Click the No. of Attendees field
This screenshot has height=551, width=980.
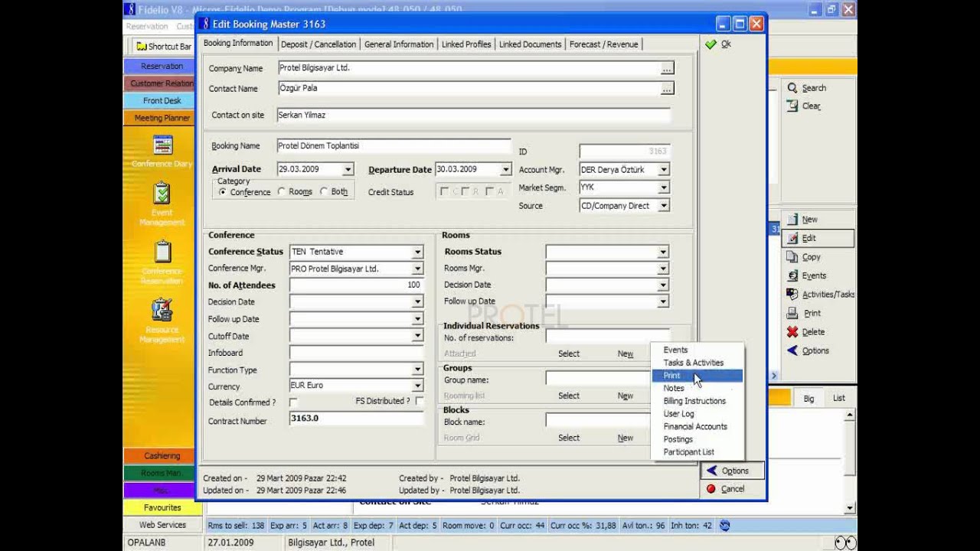(x=356, y=285)
